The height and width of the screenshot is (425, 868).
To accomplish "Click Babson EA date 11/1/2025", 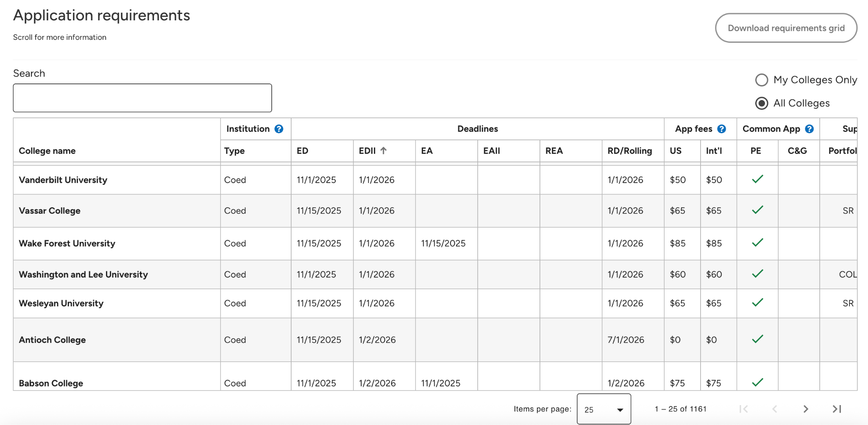I will (441, 383).
